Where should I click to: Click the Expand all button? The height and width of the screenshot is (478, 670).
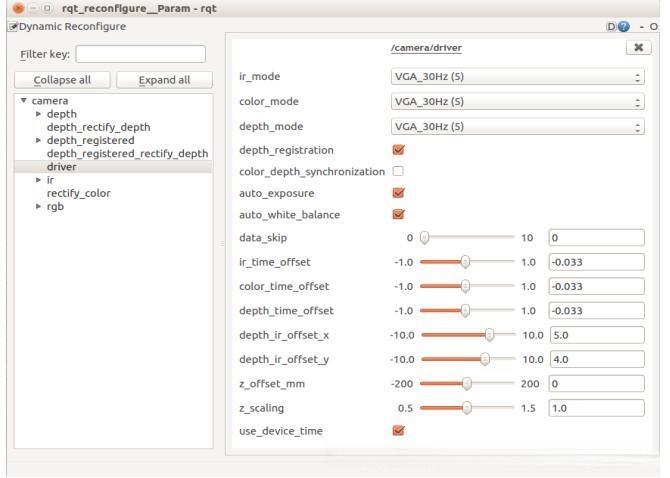click(x=165, y=80)
